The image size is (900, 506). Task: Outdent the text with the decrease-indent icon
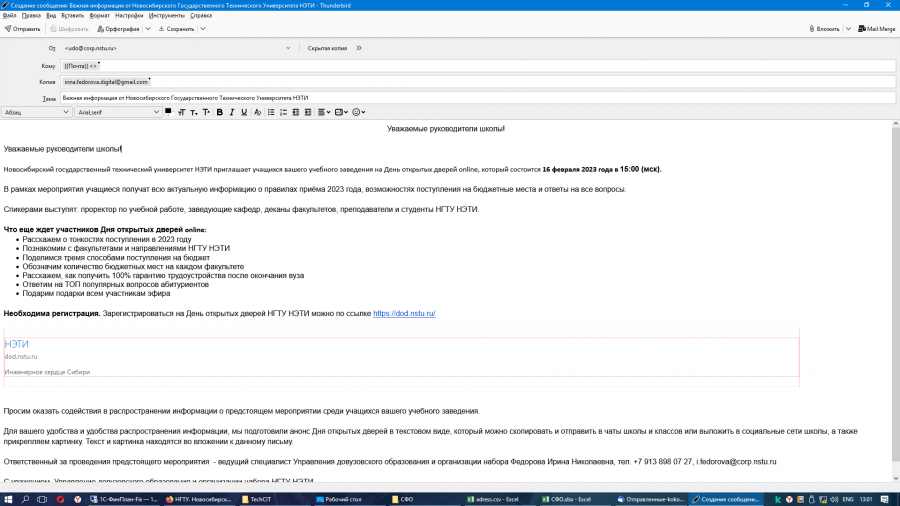tap(296, 112)
